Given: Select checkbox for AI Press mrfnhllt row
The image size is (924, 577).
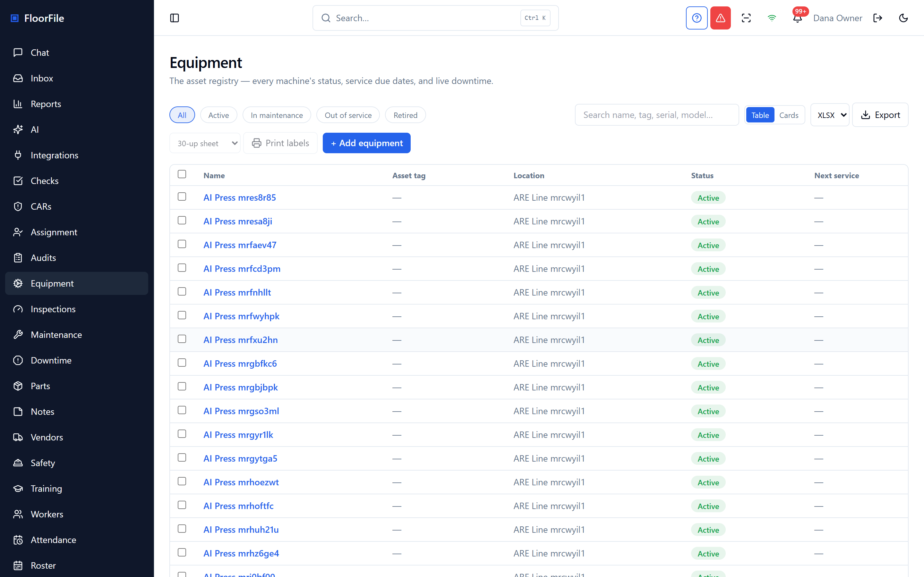Looking at the screenshot, I should 182,292.
